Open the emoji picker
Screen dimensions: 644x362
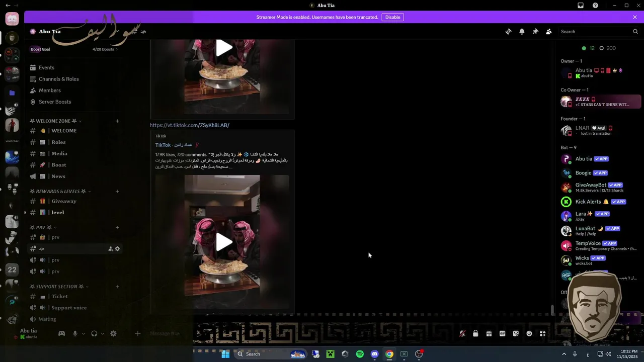point(529,333)
